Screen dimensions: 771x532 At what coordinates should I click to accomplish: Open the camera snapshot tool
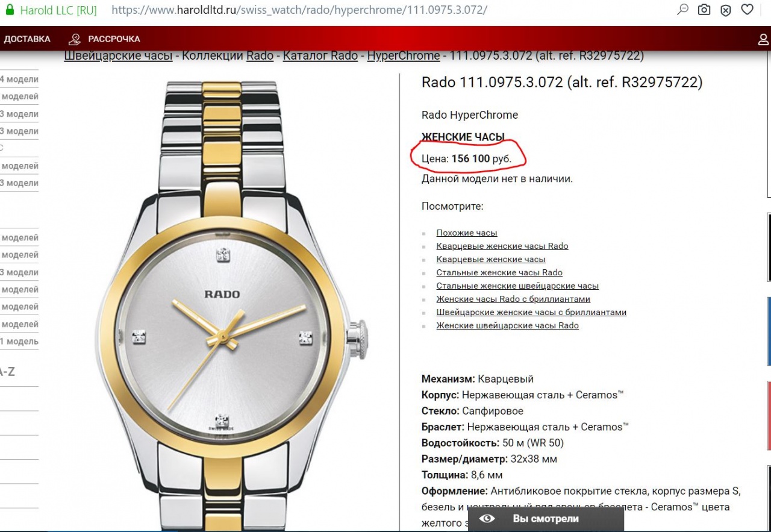(704, 10)
